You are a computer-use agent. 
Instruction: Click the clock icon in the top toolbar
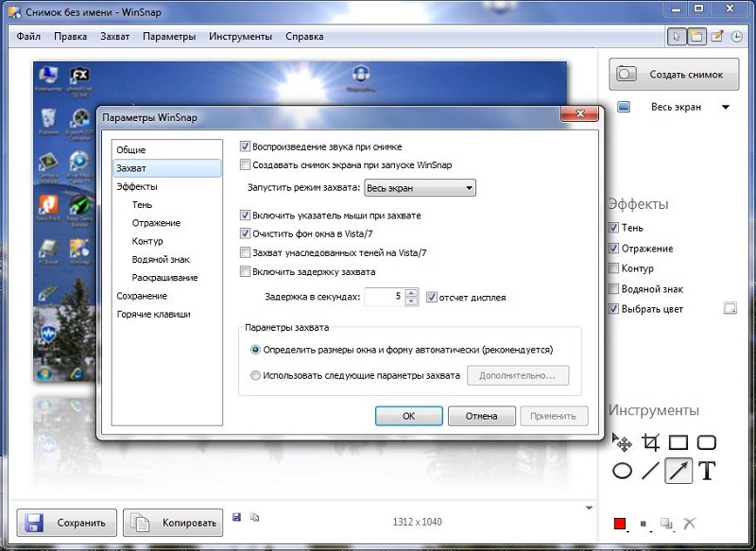click(737, 37)
